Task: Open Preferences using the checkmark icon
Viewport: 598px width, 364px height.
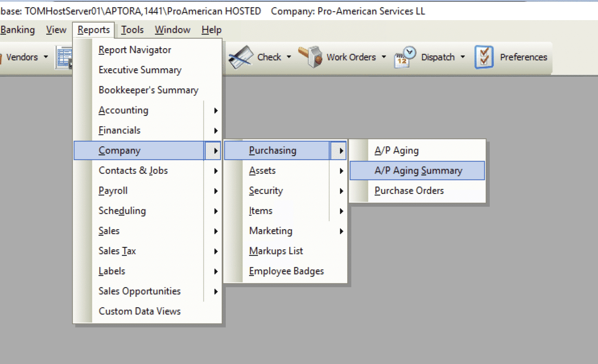Action: point(484,57)
